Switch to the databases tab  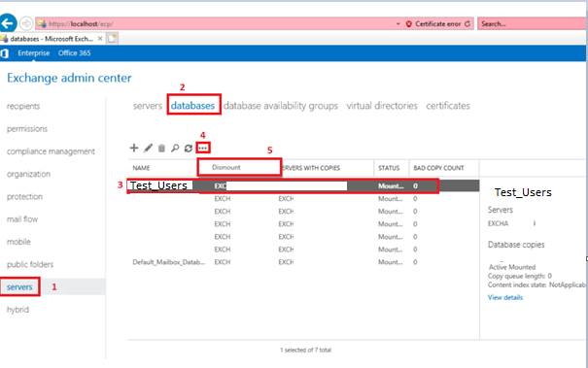192,106
